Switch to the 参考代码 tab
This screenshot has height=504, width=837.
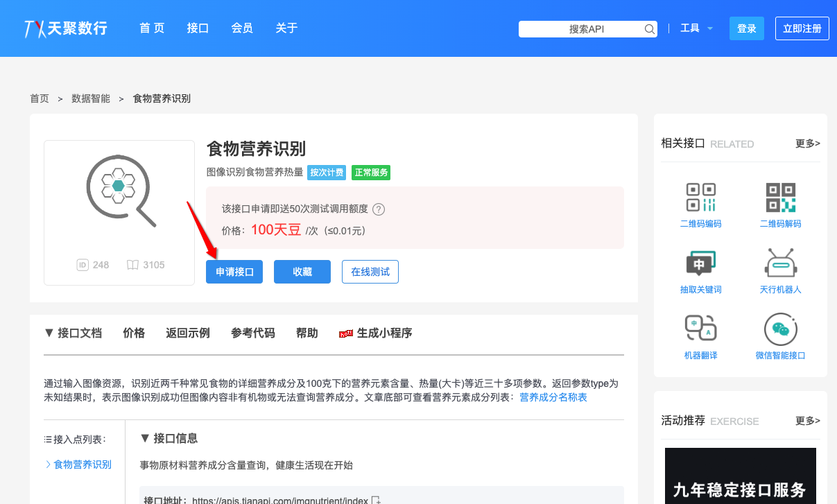[253, 333]
